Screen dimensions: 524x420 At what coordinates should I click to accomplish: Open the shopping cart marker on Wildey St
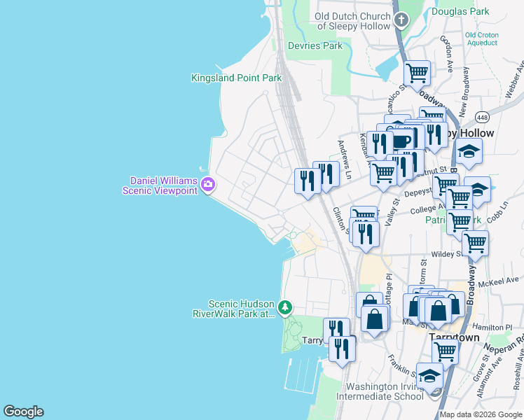(x=475, y=245)
